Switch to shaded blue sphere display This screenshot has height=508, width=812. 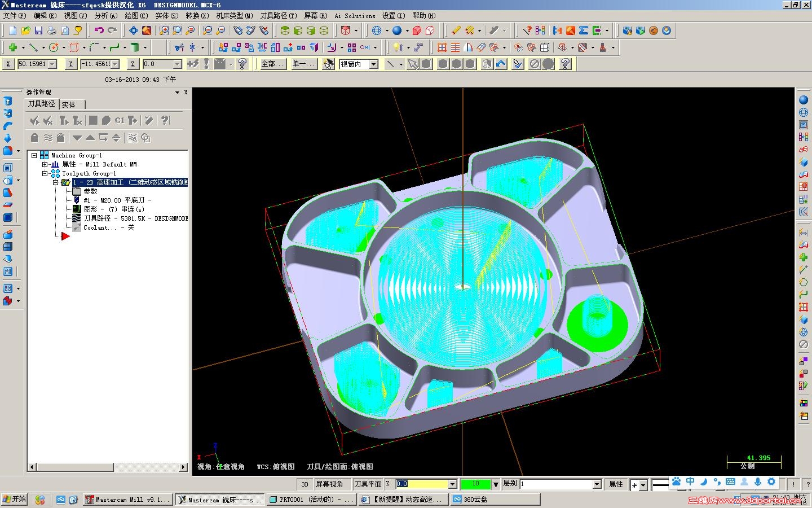pos(397,30)
